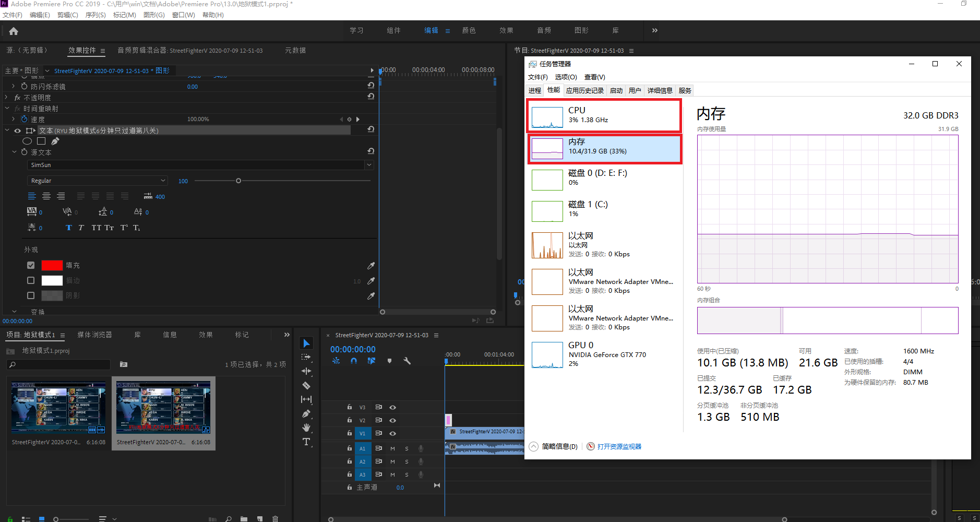
Task: Adjust the font size slider
Action: pyautogui.click(x=238, y=181)
